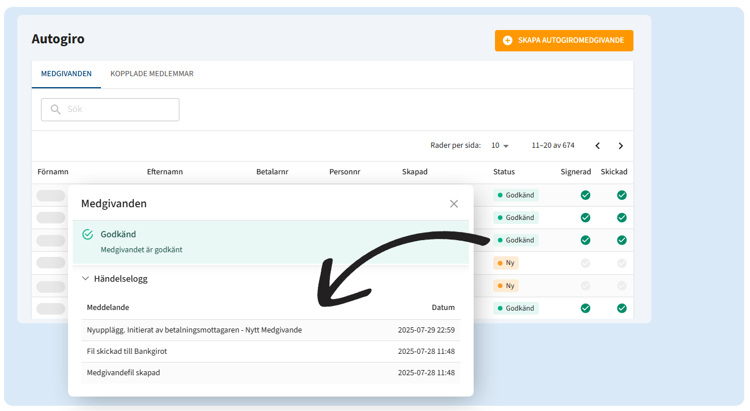Screen dimensions: 750x411
Task: Click the greyed Signerad icon in first Ny row
Action: coord(585,263)
